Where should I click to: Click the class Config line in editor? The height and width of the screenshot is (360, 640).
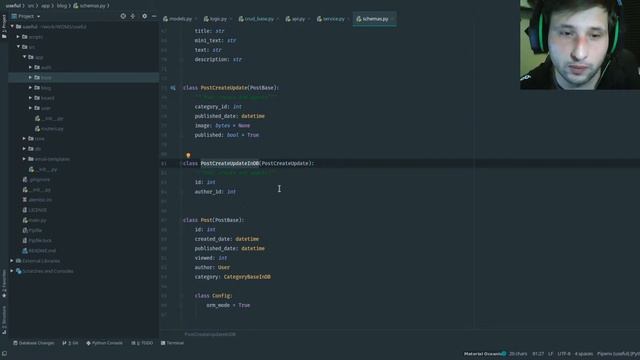point(213,296)
